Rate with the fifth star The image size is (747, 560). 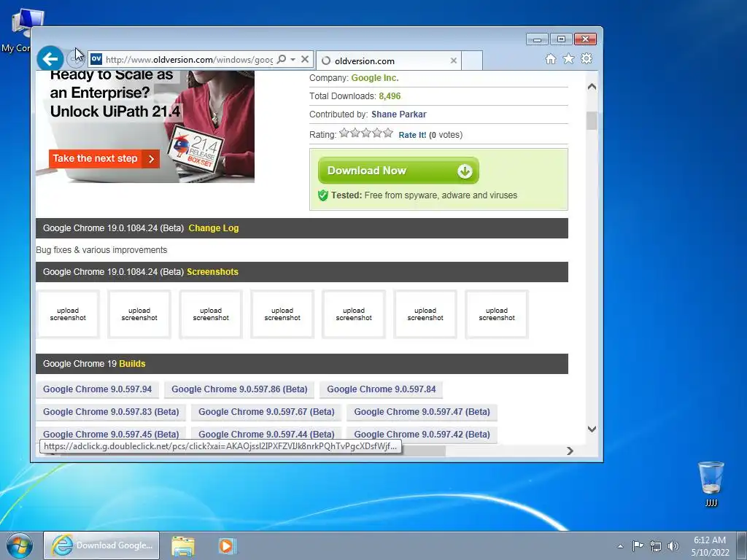click(388, 133)
